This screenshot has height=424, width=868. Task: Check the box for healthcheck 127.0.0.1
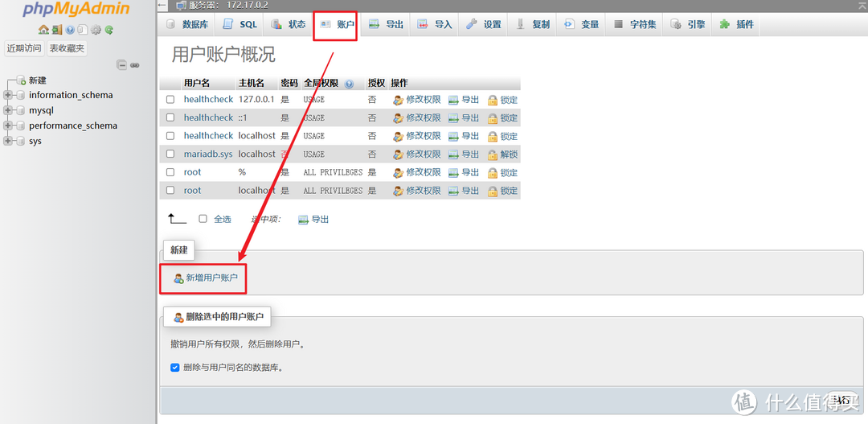click(170, 100)
